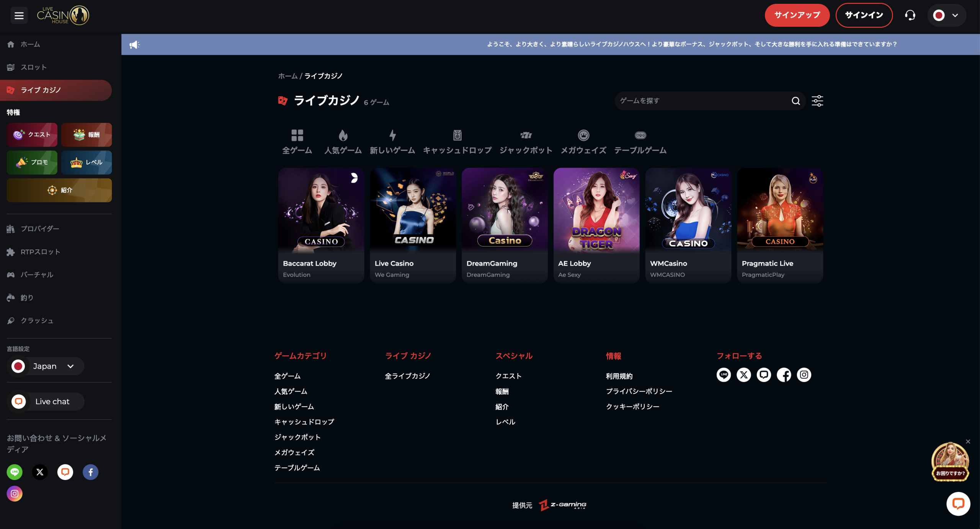980x529 pixels.
Task: Open the account avatar dropdown in the top right
Action: [x=946, y=15]
